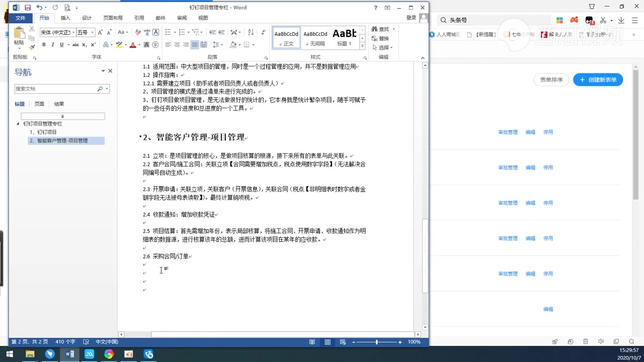Save the document with the floppy disk icon
The width and height of the screenshot is (644, 362).
[x=27, y=8]
